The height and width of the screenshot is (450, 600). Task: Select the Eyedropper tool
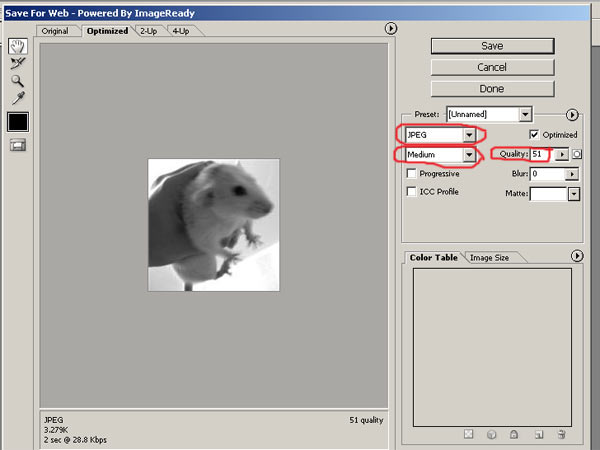coord(18,98)
